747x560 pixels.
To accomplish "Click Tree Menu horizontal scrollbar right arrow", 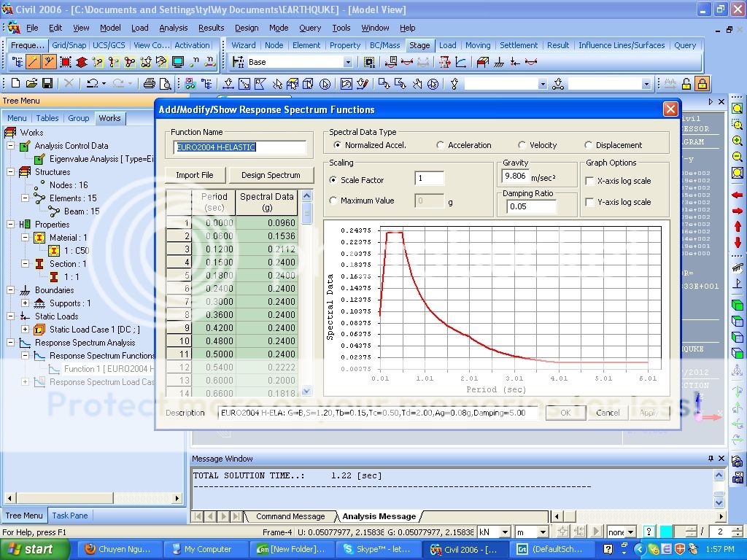I will click(x=177, y=498).
